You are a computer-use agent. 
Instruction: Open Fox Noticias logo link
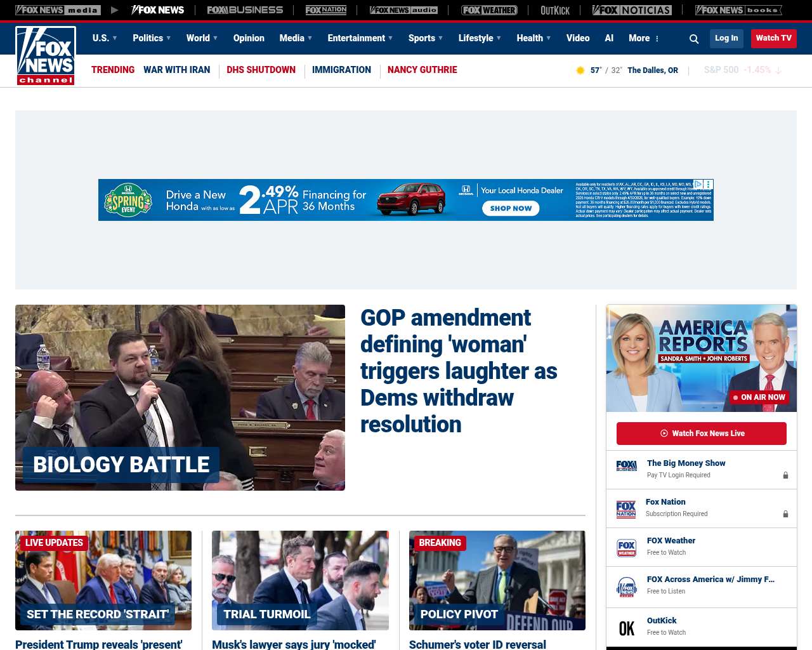(x=632, y=10)
